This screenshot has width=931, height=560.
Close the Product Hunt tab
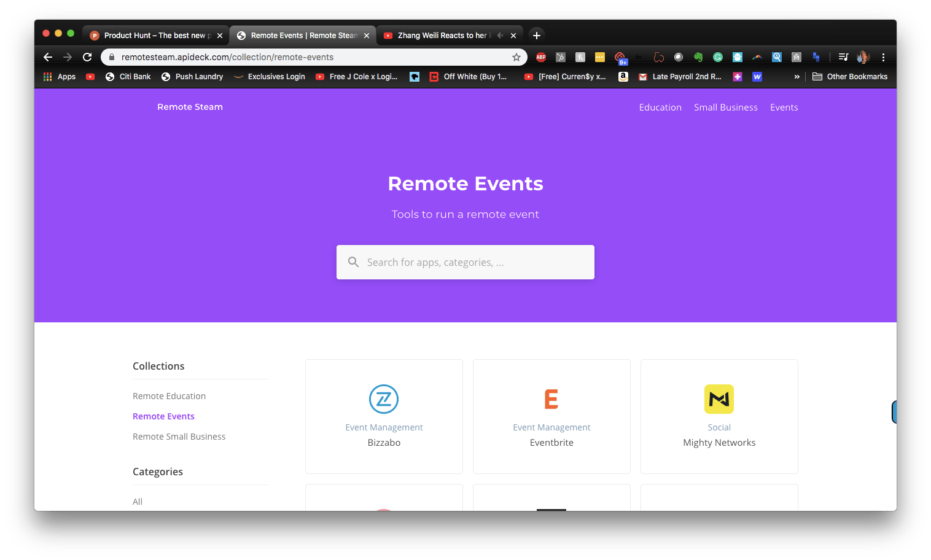[x=220, y=36]
